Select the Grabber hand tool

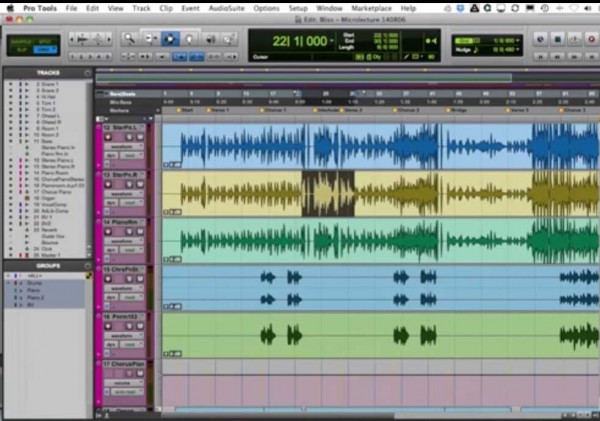[189, 39]
